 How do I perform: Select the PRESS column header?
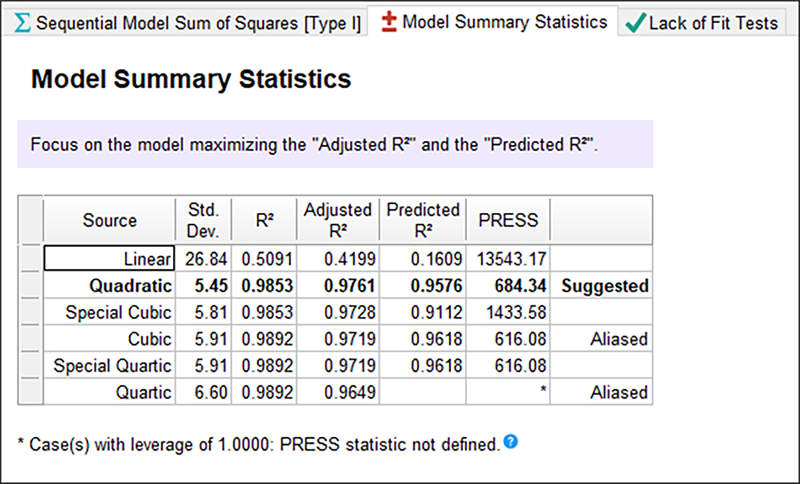point(508,220)
